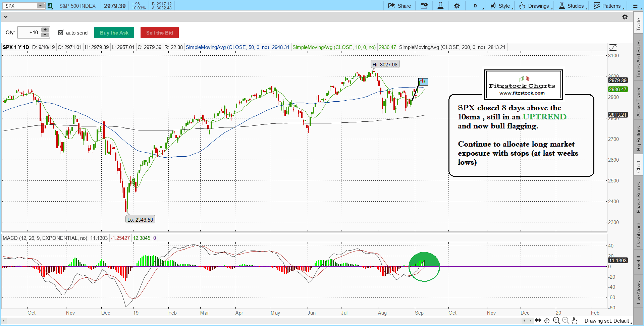Click the zoom in magnifier icon

[x=556, y=321]
